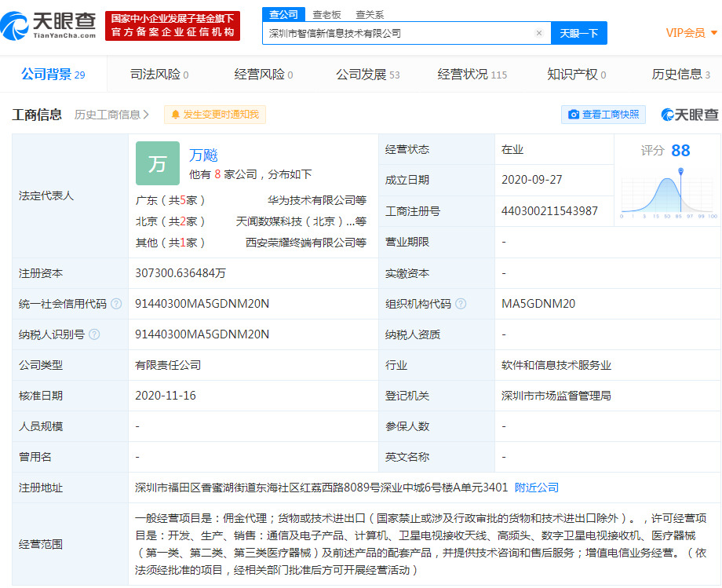Click 华为技术有限公司等 company link
Viewport: 722px width, 588px height.
(x=317, y=200)
